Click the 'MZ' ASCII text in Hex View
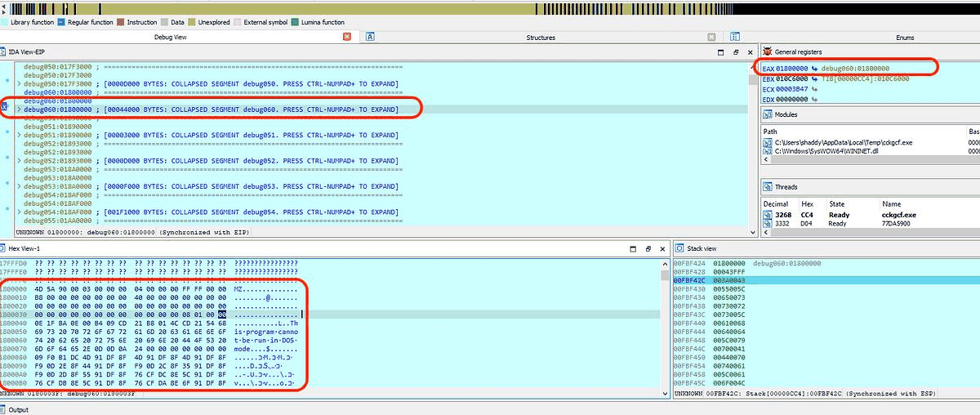 pos(239,288)
